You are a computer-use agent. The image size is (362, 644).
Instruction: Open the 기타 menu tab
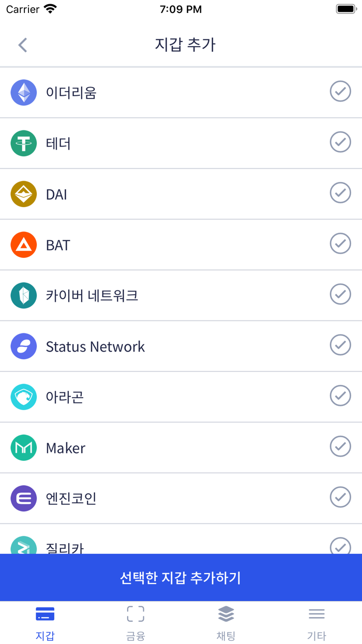(316, 623)
